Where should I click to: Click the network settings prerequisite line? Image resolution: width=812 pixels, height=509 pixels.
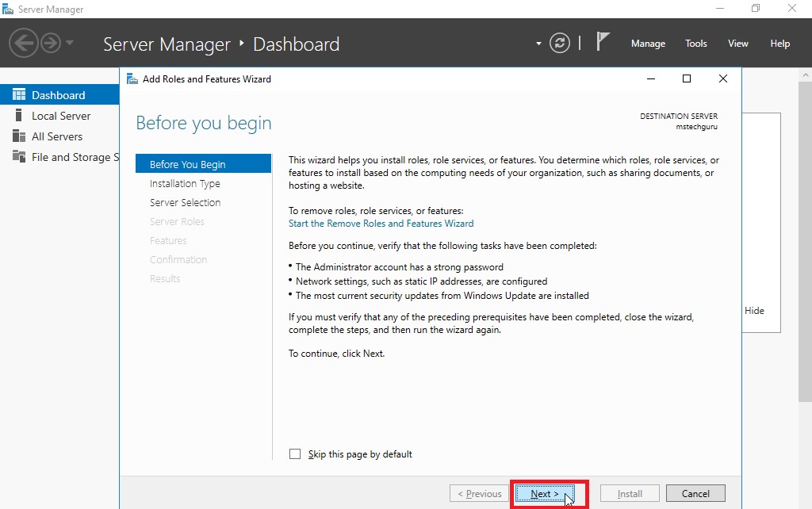pos(421,281)
